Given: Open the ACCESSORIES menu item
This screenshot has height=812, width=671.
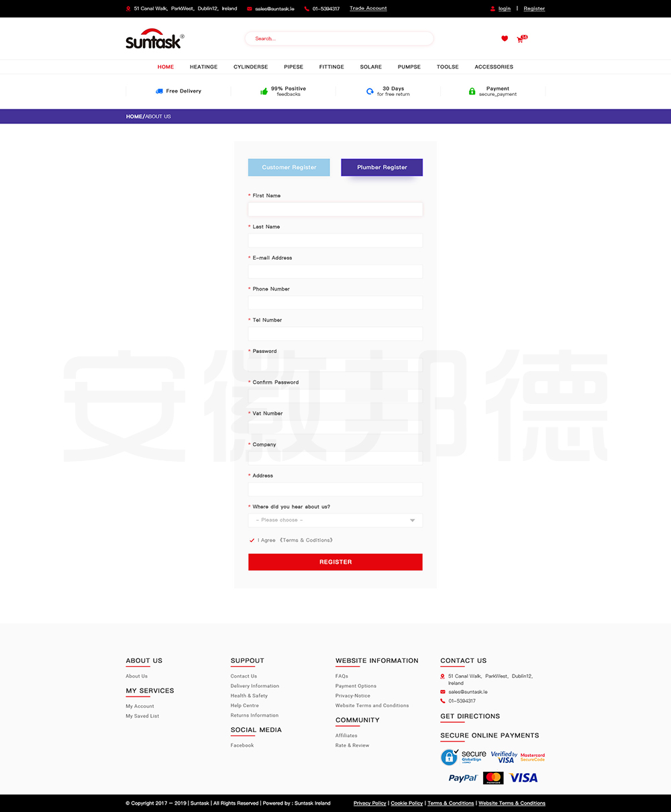Looking at the screenshot, I should (x=494, y=67).
